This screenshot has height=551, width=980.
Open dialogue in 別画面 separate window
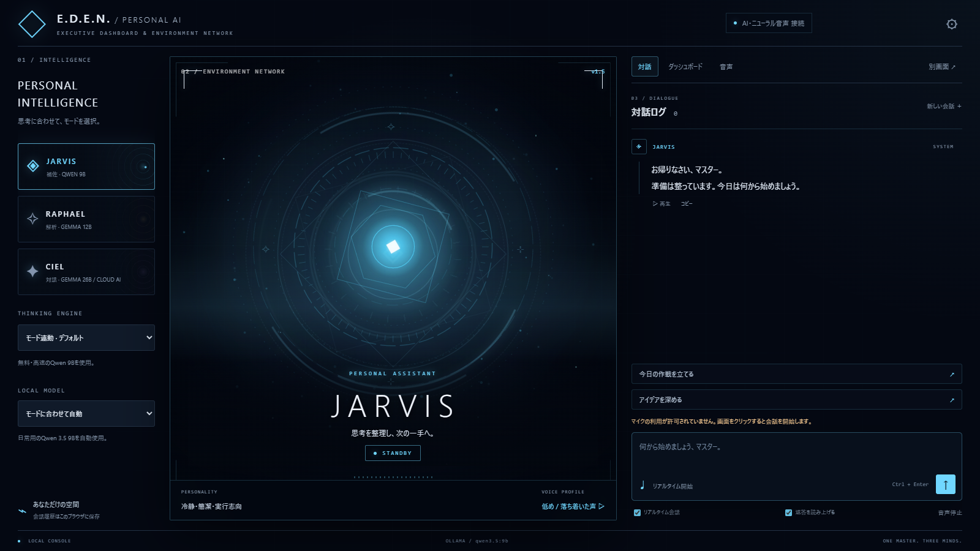click(x=942, y=67)
